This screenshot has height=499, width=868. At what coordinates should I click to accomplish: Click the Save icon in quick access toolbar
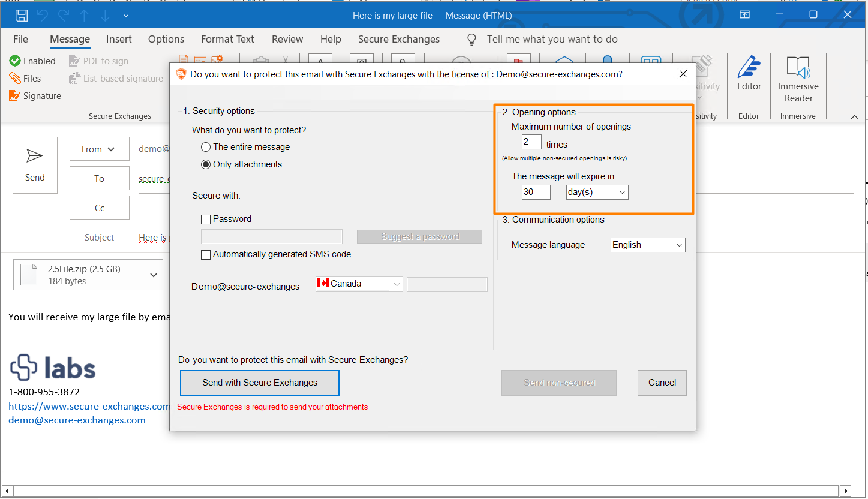pyautogui.click(x=22, y=15)
